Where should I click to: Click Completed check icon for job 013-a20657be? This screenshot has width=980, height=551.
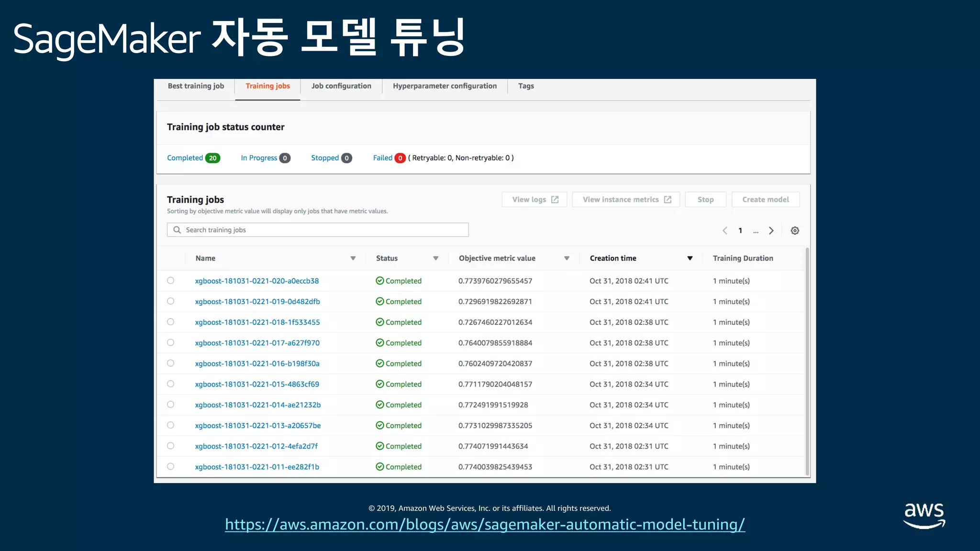(x=379, y=425)
